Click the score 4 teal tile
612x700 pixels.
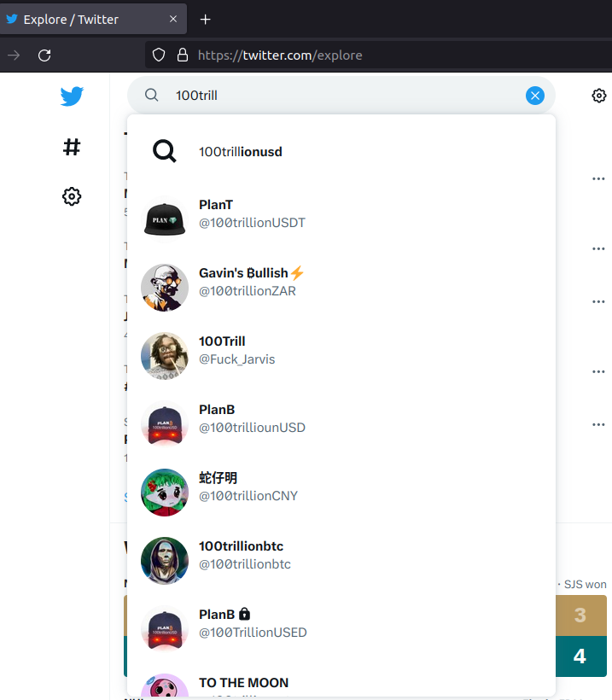pos(580,656)
